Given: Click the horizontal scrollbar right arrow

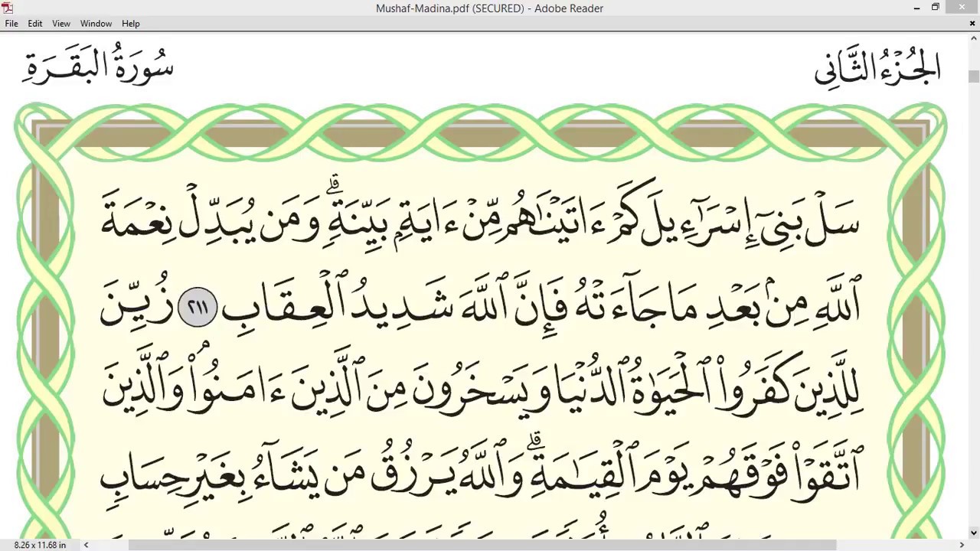Looking at the screenshot, I should coord(961,545).
